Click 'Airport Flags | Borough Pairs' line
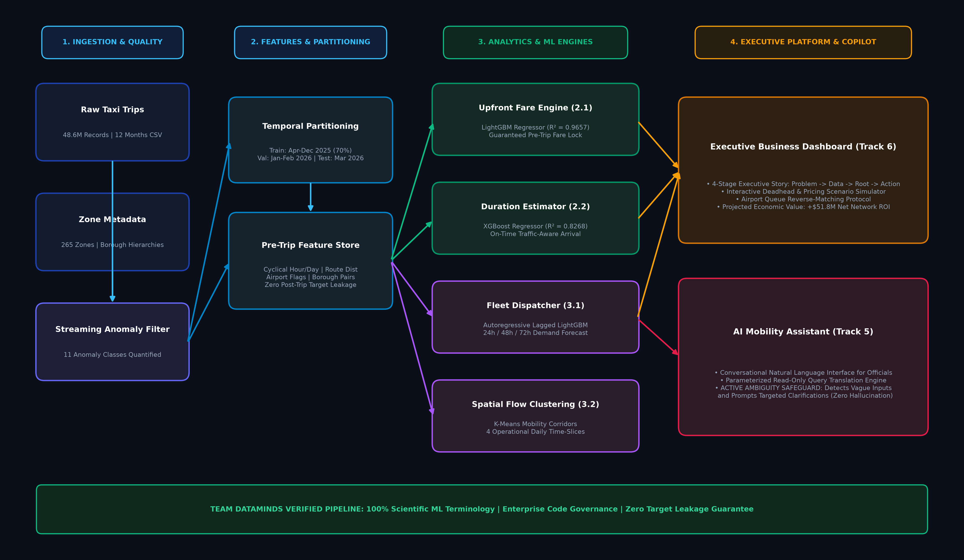964x560 pixels. (x=310, y=277)
